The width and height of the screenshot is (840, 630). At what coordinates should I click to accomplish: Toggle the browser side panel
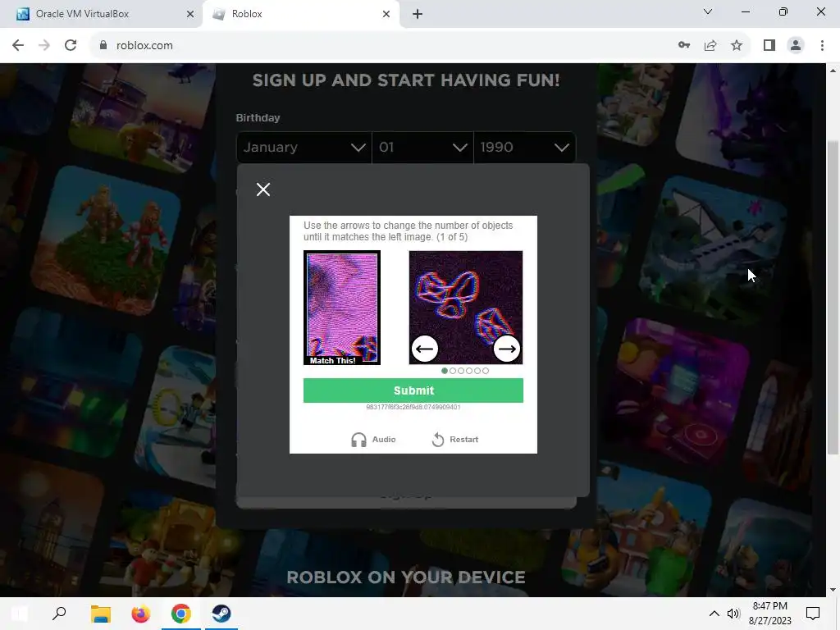coord(769,46)
